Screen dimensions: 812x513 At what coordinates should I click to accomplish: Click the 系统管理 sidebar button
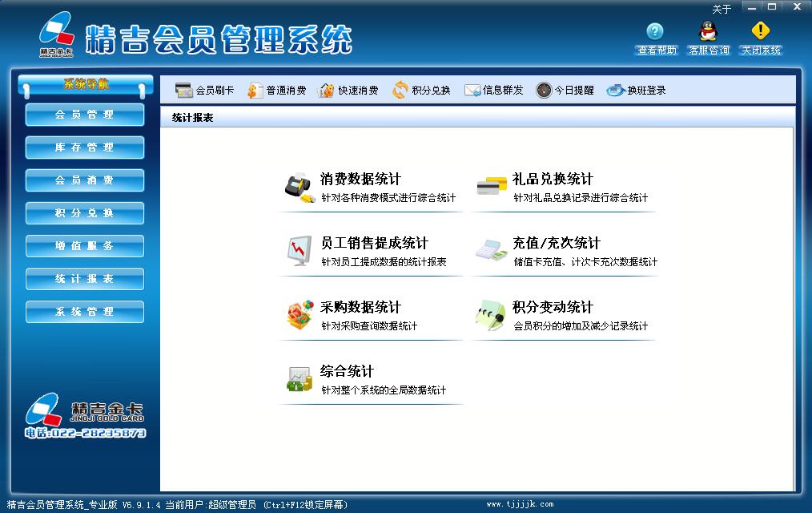click(x=85, y=312)
